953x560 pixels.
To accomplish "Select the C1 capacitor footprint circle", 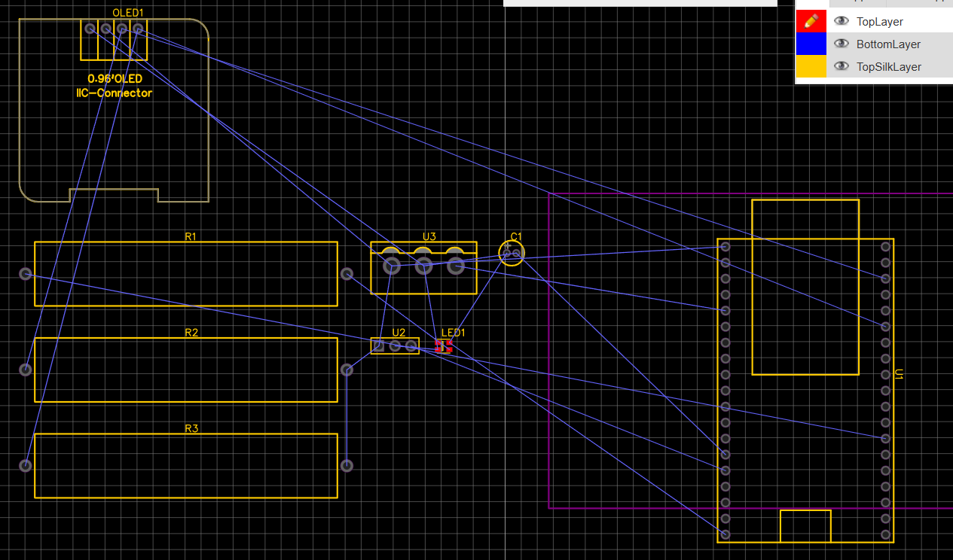I will pyautogui.click(x=512, y=254).
